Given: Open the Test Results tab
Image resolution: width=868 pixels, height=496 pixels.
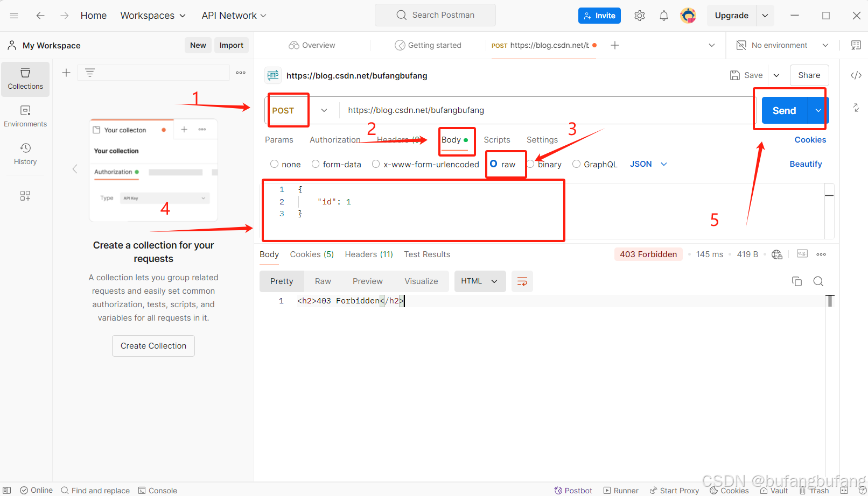Looking at the screenshot, I should tap(427, 254).
